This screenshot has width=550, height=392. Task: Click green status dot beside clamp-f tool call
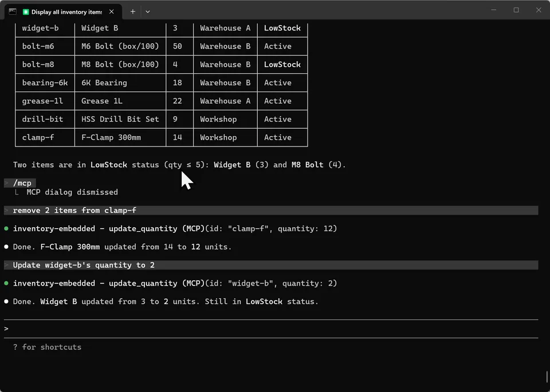click(6, 228)
